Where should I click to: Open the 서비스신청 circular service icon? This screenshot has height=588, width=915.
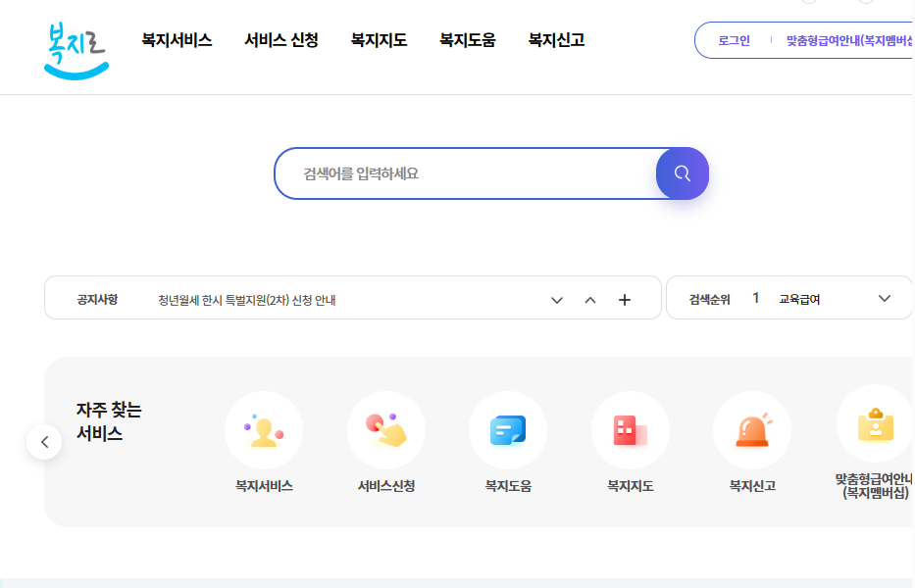386,429
